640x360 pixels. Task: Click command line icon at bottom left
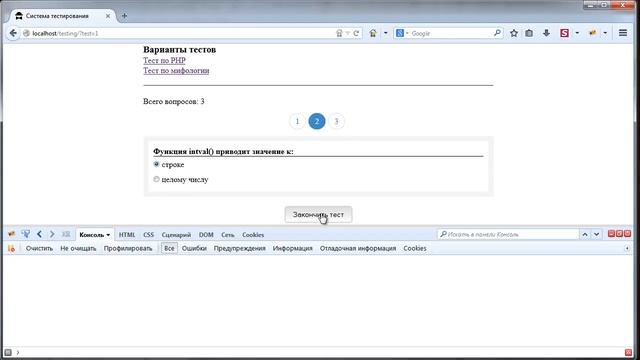point(8,352)
